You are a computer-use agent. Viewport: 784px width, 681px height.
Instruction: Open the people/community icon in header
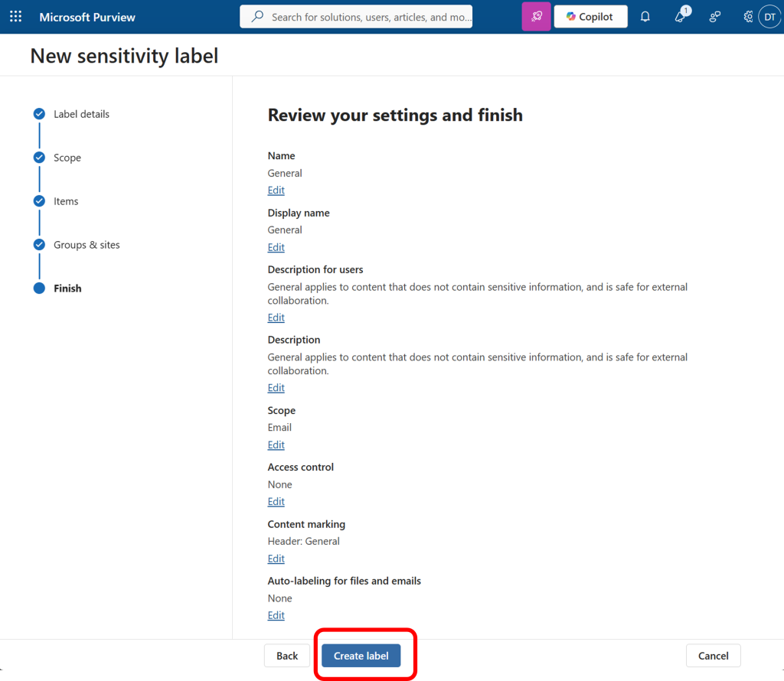[715, 17]
